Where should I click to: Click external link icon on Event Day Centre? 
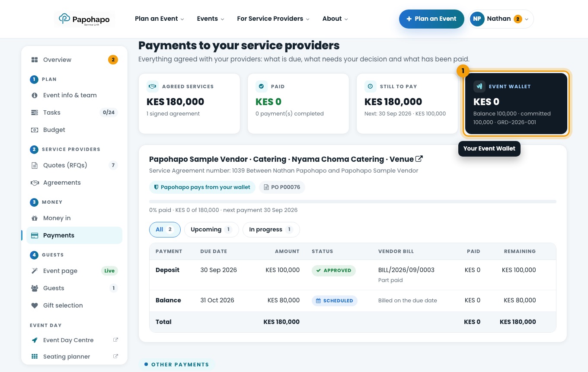[115, 340]
